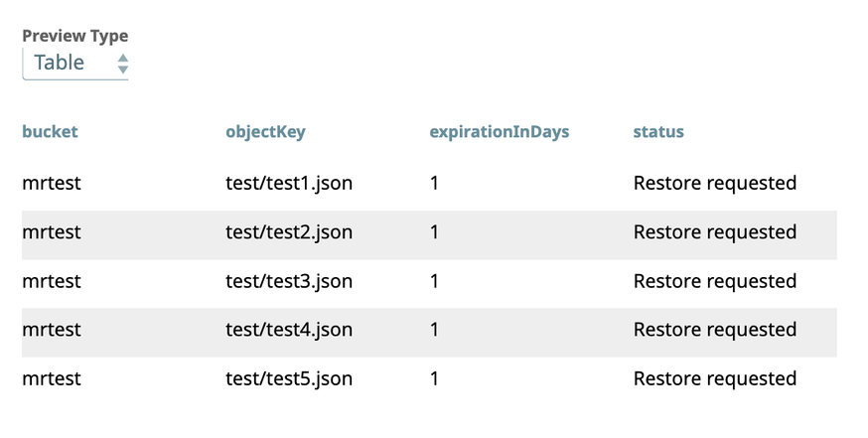Open the Preview Type dropdown
This screenshot has height=438, width=868.
coord(74,63)
